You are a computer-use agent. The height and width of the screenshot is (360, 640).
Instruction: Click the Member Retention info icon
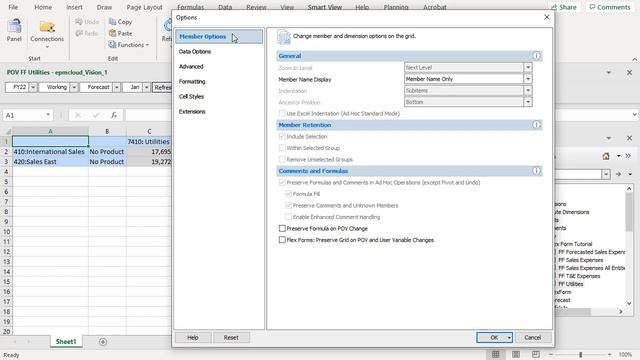coord(536,125)
